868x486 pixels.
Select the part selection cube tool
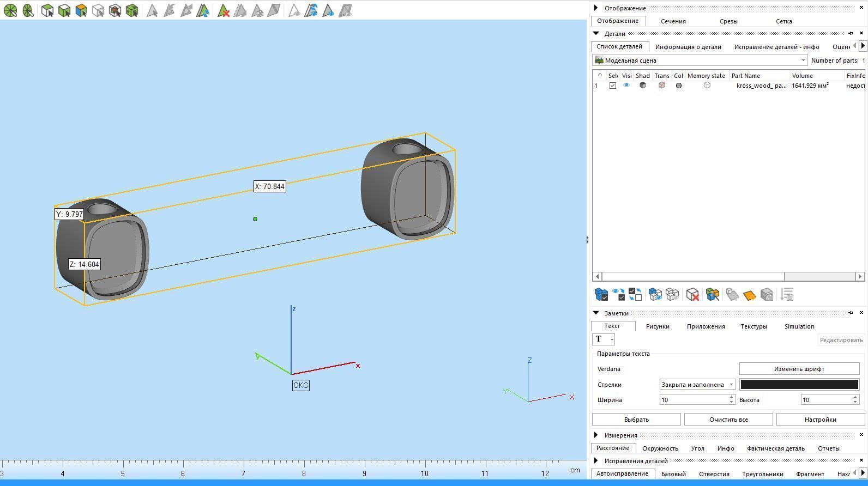[x=47, y=10]
